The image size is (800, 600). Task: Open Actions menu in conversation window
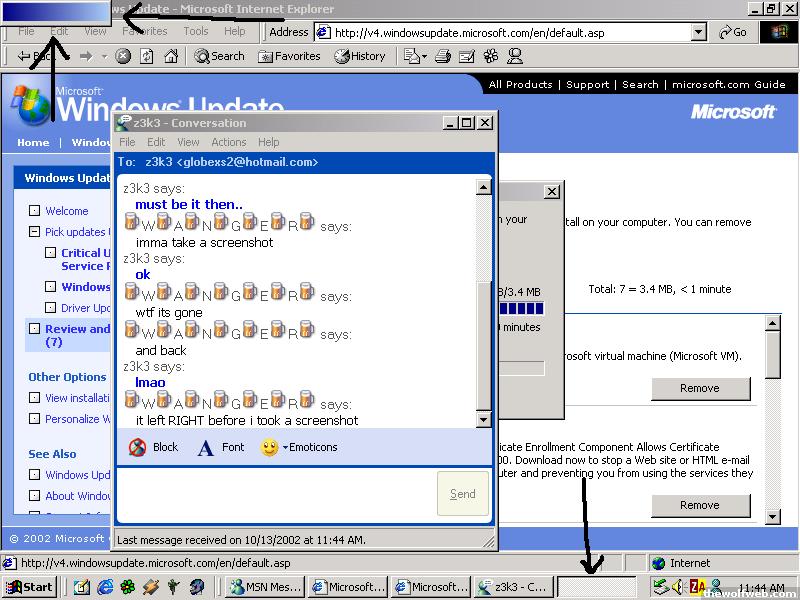tap(228, 142)
